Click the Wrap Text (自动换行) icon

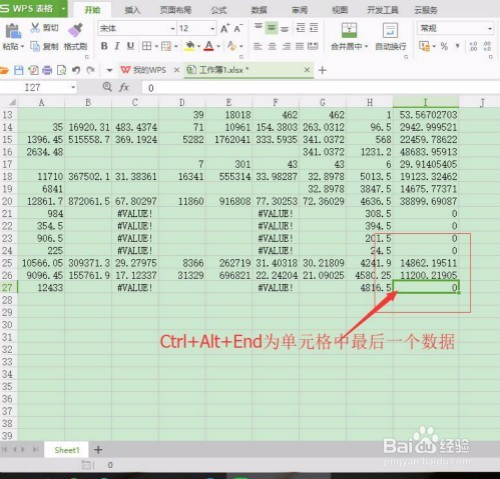[390, 31]
